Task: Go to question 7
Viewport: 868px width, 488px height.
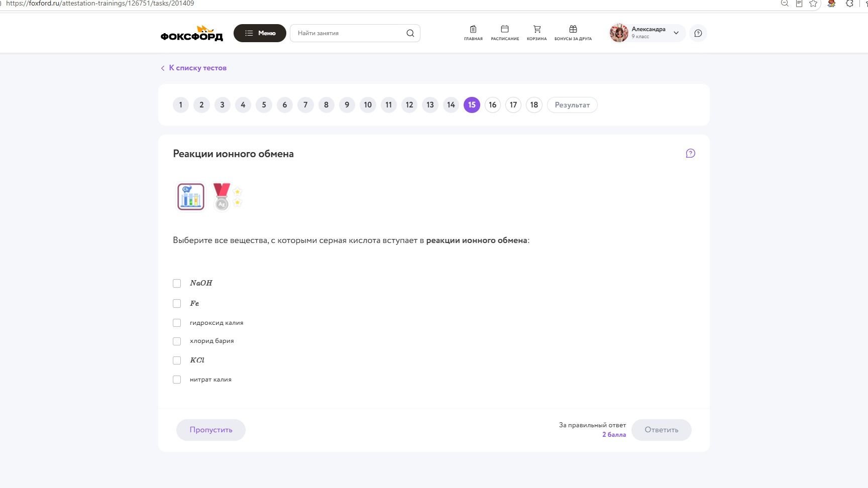Action: pyautogui.click(x=305, y=105)
